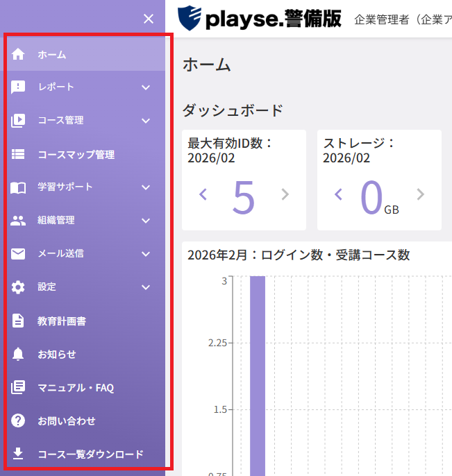The width and height of the screenshot is (452, 476).
Task: Click the question mark inquiry icon
Action: pos(18,420)
